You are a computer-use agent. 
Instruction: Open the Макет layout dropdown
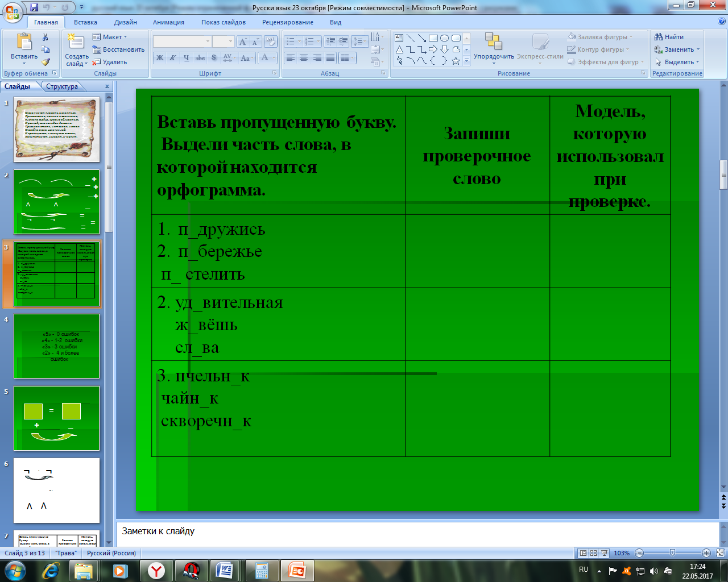[x=110, y=37]
